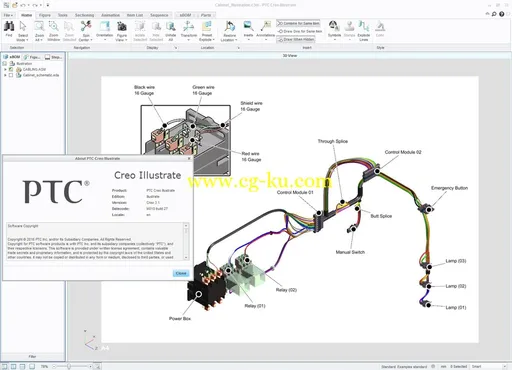Switch to the Item List ribbon tab
Viewport: 512px width, 370px height.
[x=135, y=15]
